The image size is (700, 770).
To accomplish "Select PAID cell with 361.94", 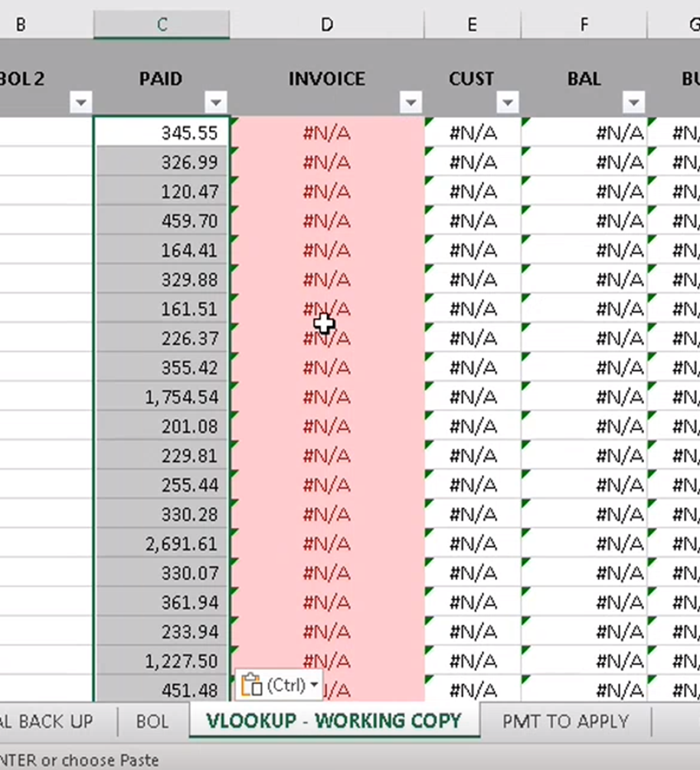I will tap(162, 602).
